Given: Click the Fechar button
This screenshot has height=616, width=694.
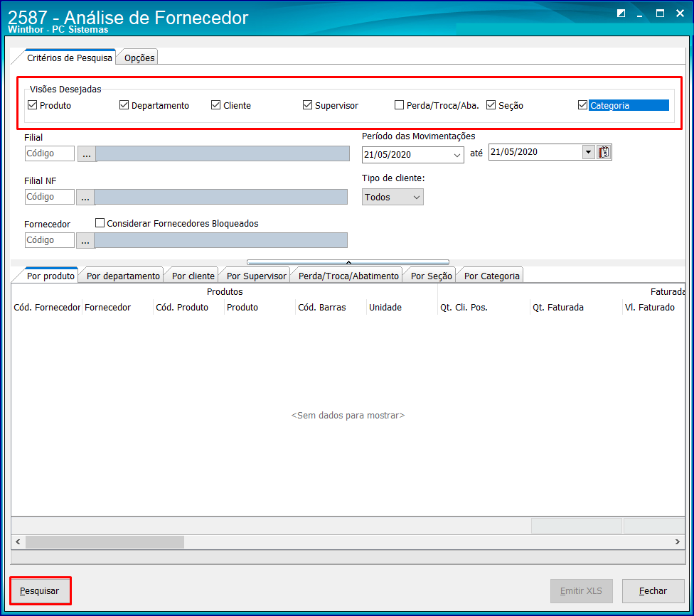Looking at the screenshot, I should pos(653,591).
